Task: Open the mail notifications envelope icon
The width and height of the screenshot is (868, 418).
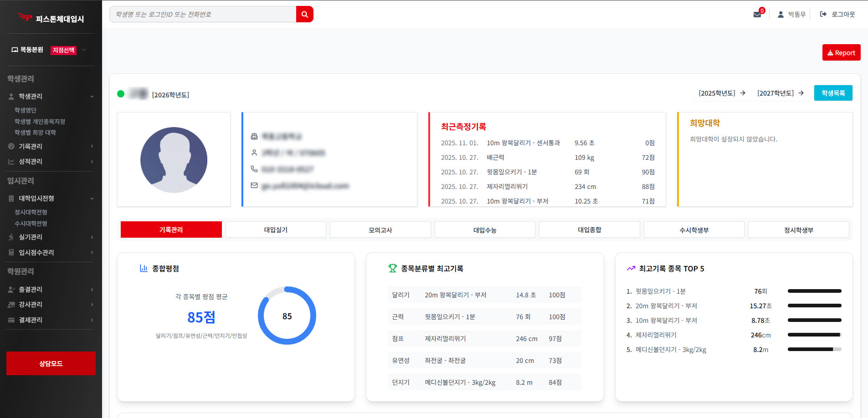Action: pos(757,14)
